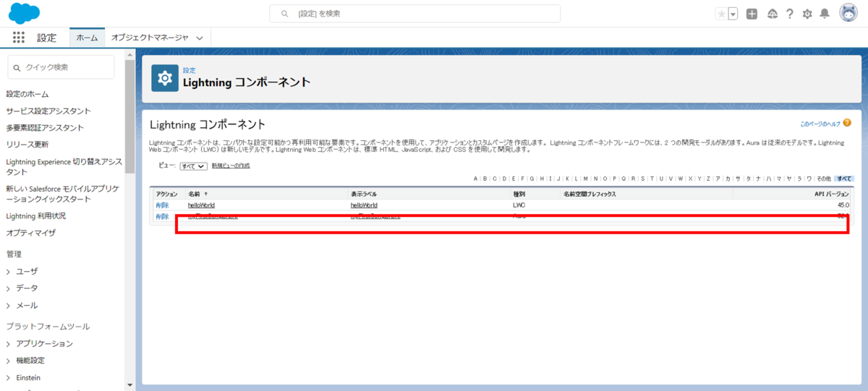This screenshot has height=391, width=868.
Task: Open オプティマイザ in sidebar
Action: coord(31,233)
